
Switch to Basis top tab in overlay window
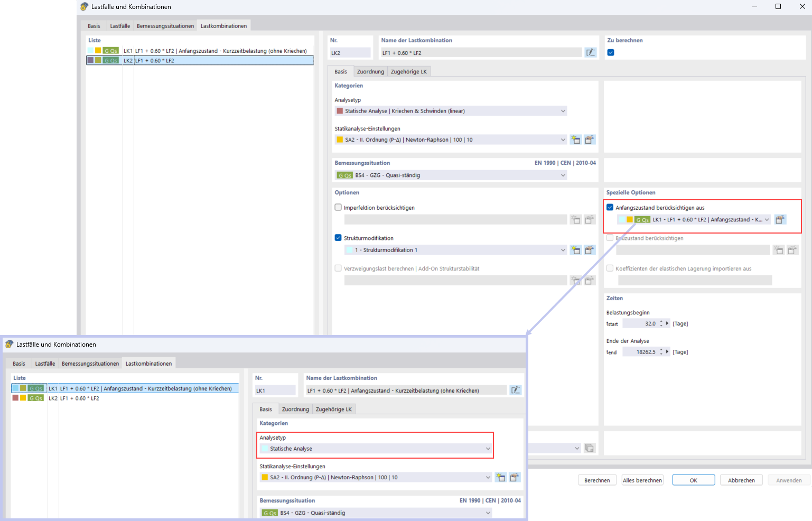point(19,364)
